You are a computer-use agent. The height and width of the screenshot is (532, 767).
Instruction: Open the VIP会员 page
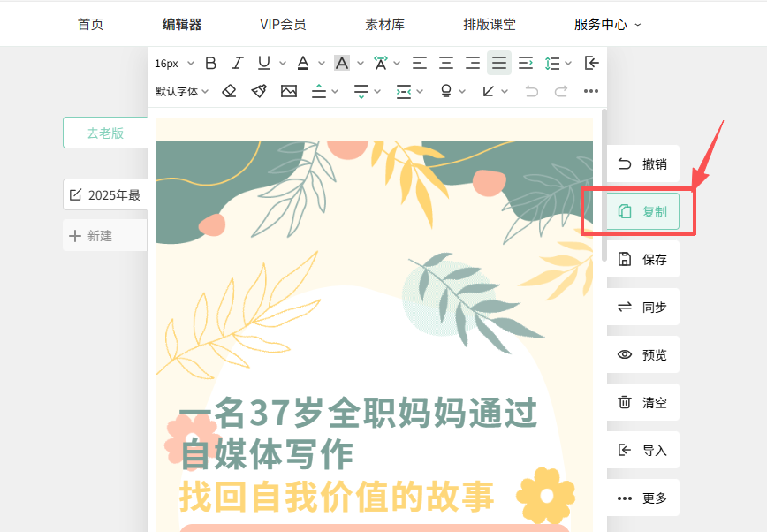tap(283, 25)
